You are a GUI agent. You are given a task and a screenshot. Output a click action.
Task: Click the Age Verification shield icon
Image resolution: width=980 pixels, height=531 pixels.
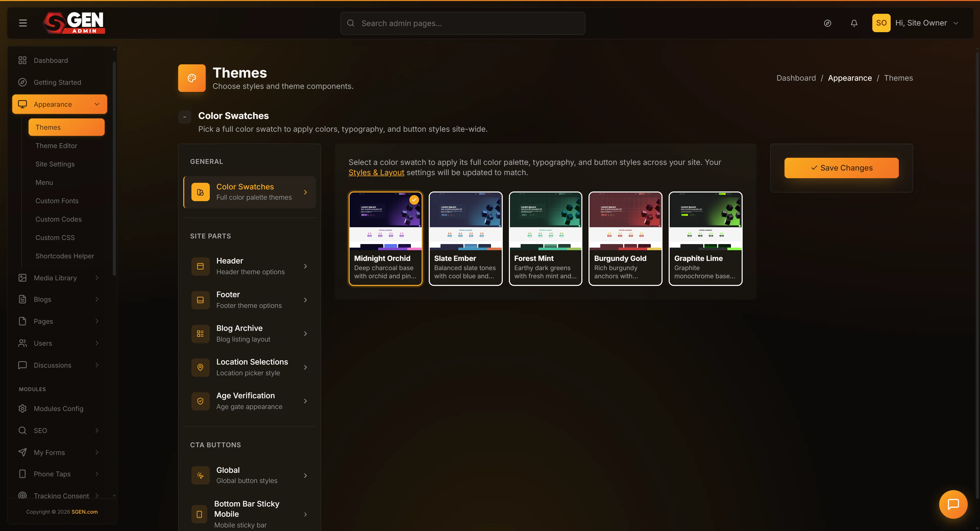click(x=200, y=401)
